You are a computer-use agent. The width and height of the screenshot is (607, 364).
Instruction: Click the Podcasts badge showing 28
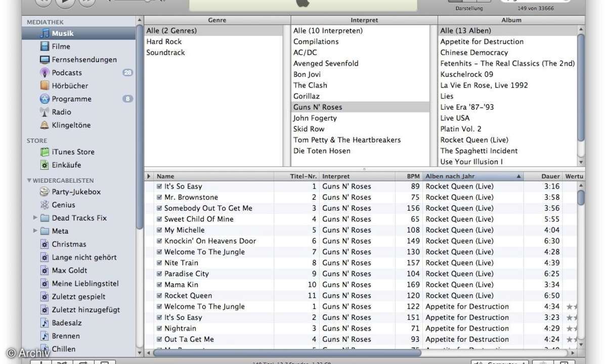127,73
